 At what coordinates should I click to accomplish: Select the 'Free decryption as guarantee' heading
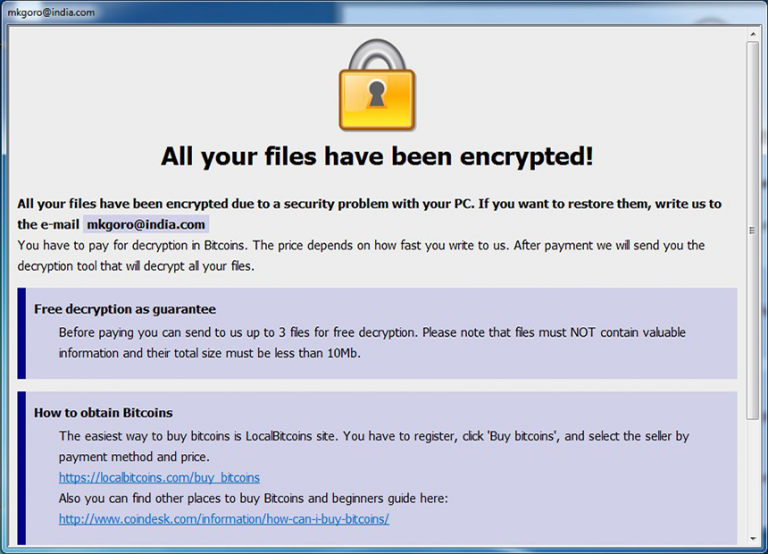point(125,309)
